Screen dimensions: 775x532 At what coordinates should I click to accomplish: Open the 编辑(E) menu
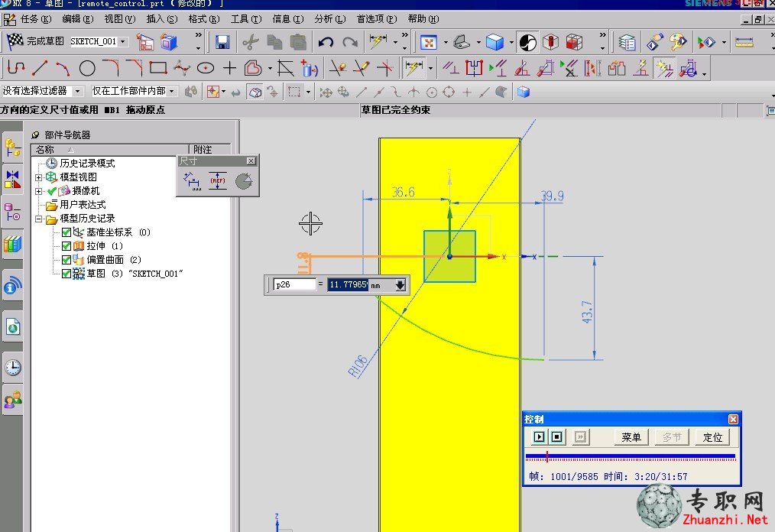78,19
